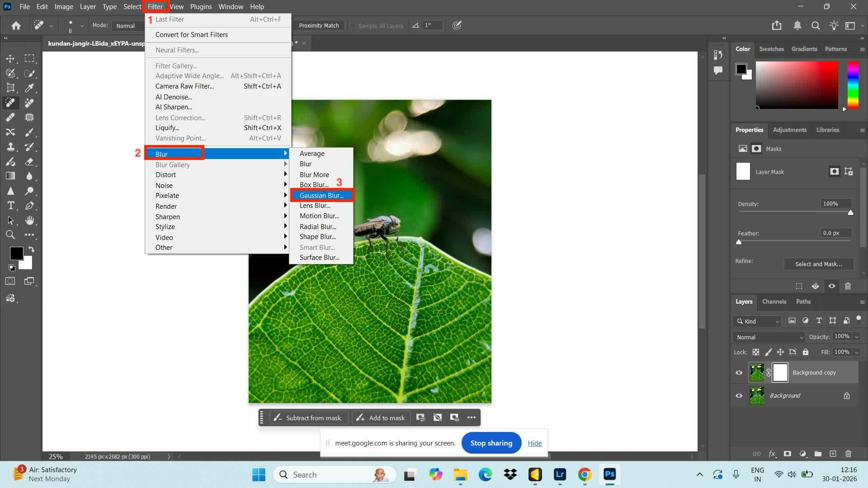Select the Move tool

pyautogui.click(x=10, y=59)
